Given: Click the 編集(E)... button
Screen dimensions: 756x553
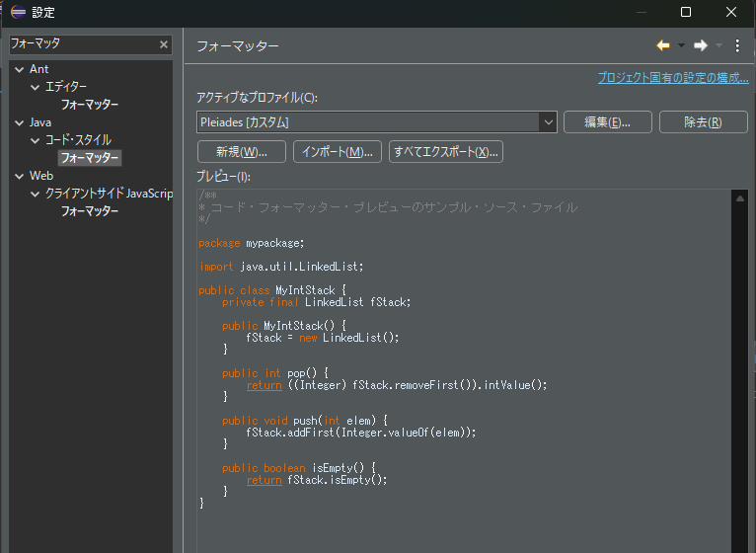Looking at the screenshot, I should click(608, 121).
